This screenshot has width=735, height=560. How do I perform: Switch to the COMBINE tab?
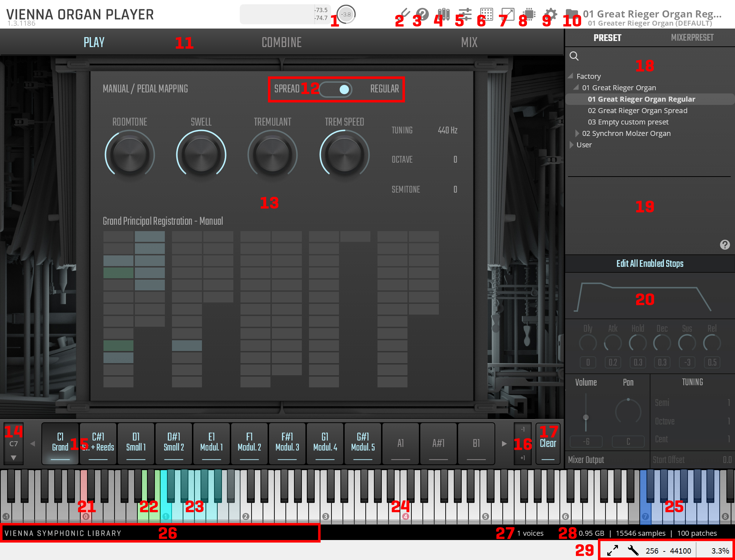coord(282,42)
